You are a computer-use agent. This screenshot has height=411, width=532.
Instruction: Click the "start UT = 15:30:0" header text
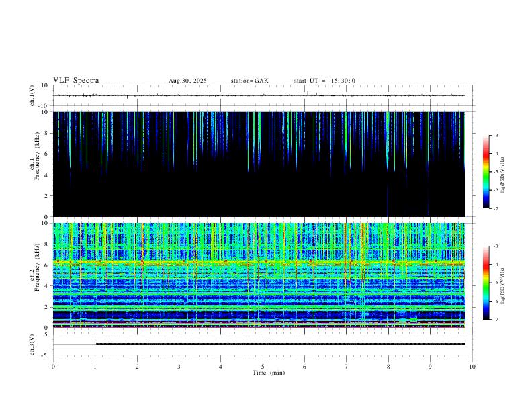[324, 81]
